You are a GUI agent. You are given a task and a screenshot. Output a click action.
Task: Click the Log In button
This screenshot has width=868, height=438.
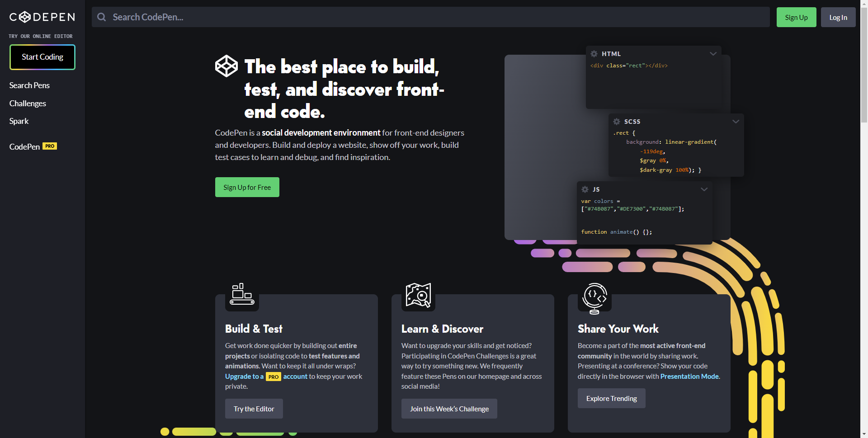pos(838,17)
